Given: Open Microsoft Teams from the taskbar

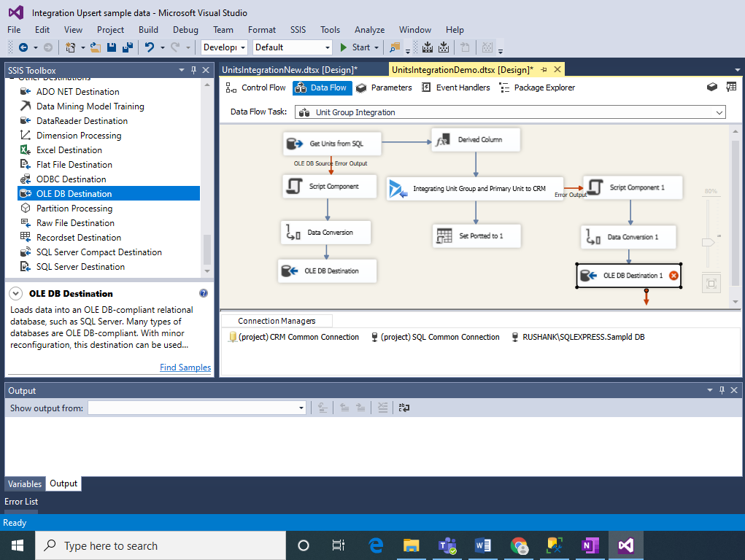Looking at the screenshot, I should [x=447, y=545].
